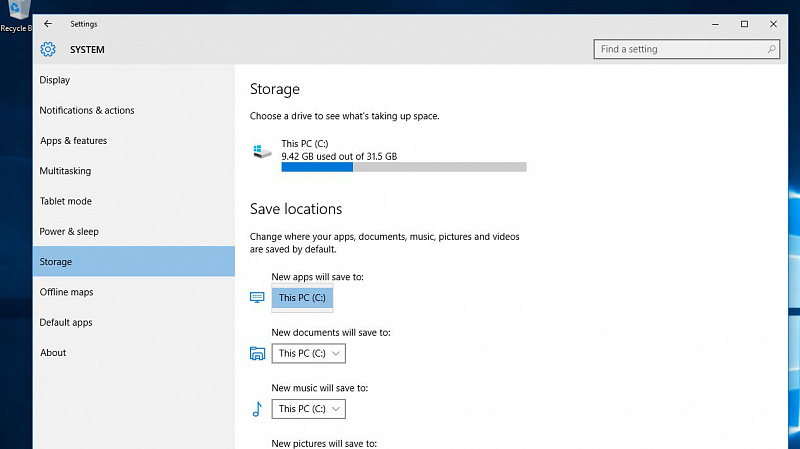800x449 pixels.
Task: Click the new documents folder icon
Action: pos(257,353)
